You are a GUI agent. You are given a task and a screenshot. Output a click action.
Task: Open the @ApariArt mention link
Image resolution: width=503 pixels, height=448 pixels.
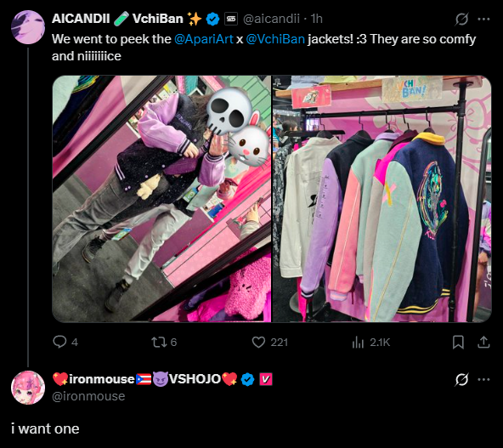pyautogui.click(x=203, y=39)
